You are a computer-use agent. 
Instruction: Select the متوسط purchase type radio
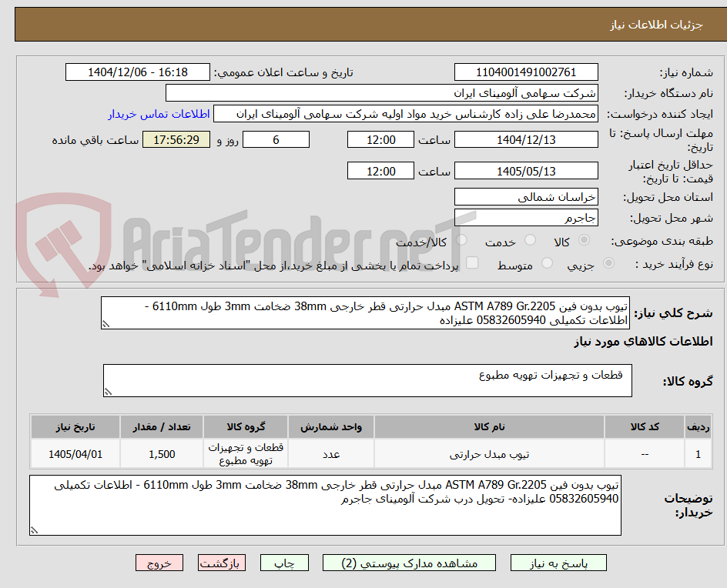point(547,263)
